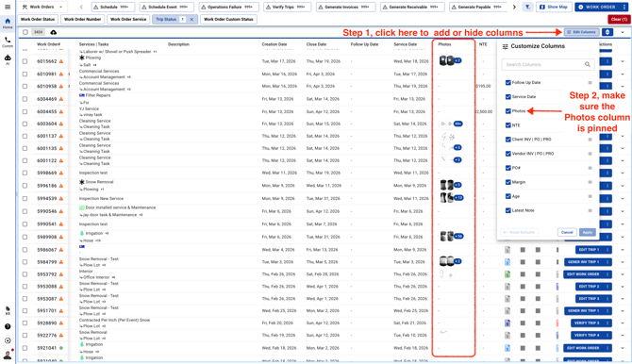Screen dimensions: 632x364
Task: Click the red Clear (1) button
Action: click(619, 20)
